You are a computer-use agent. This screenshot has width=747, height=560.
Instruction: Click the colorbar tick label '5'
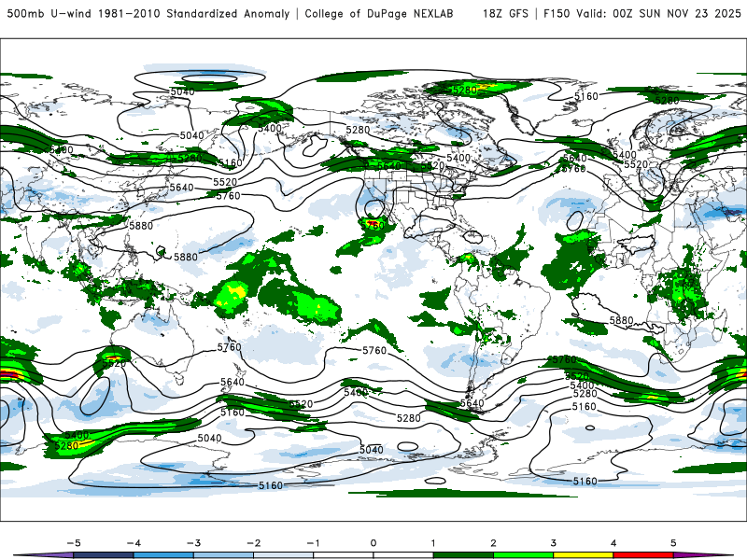click(673, 543)
